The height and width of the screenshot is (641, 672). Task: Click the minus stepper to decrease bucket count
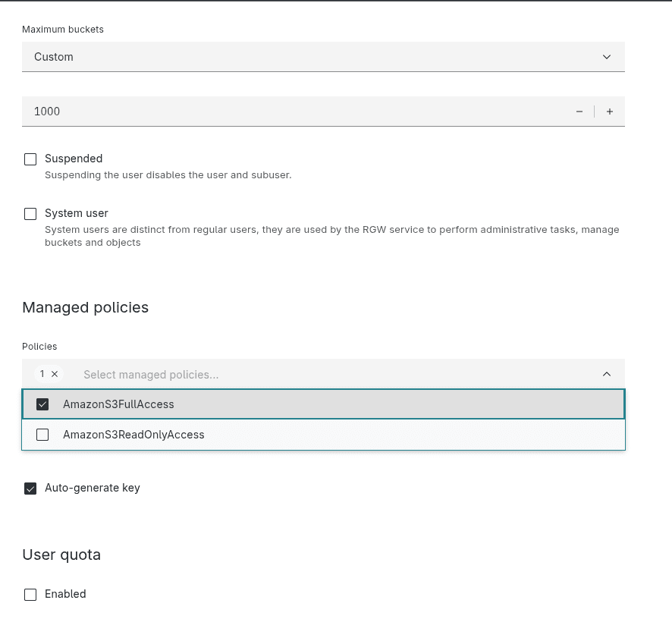tap(579, 112)
